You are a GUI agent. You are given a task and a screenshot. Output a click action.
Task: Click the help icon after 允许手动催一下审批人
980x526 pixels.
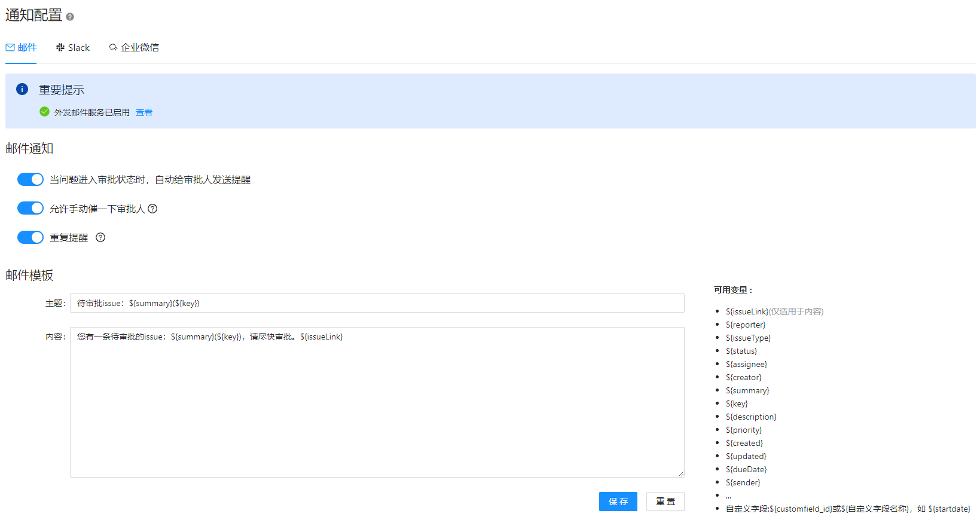tap(152, 209)
